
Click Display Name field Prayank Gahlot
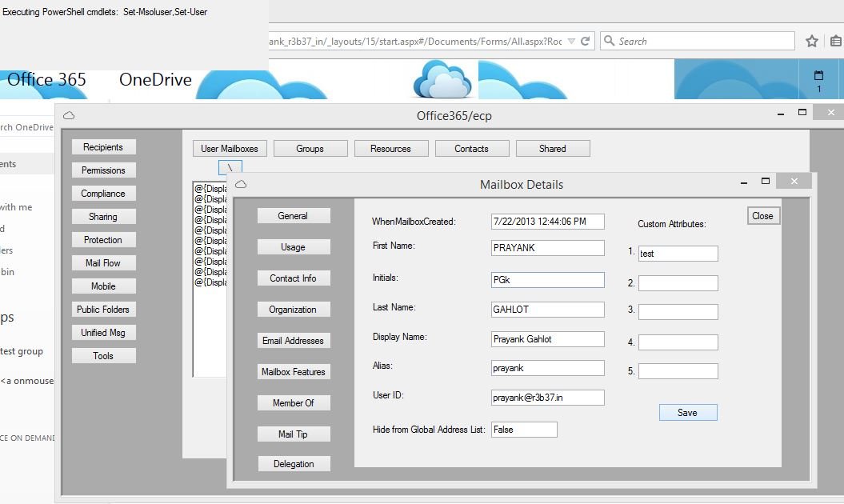(x=548, y=339)
